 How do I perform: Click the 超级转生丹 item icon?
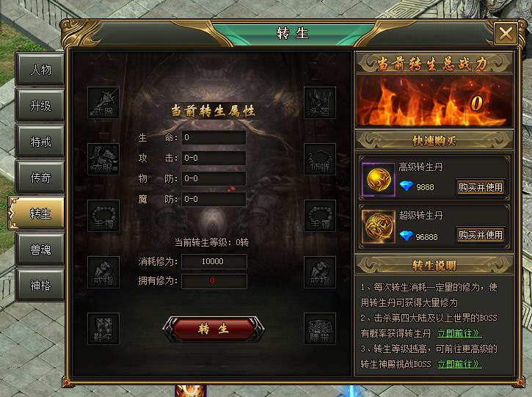pos(379,226)
